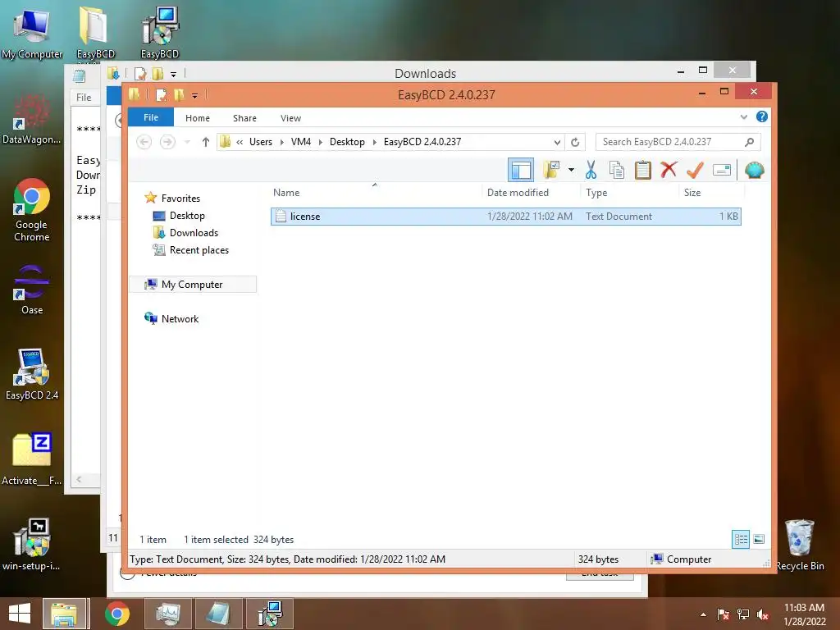Screen dimensions: 840x630
Task: Switch to the Share ribbon tab
Action: [244, 118]
